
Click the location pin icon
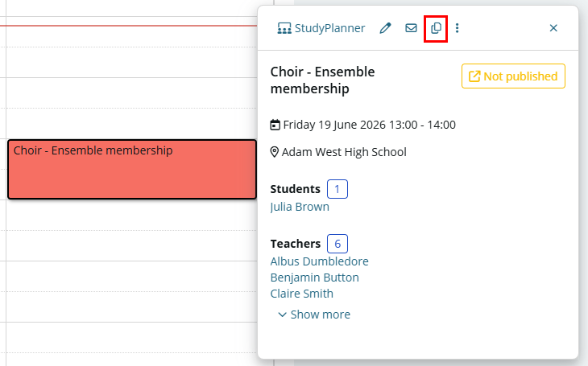point(275,152)
